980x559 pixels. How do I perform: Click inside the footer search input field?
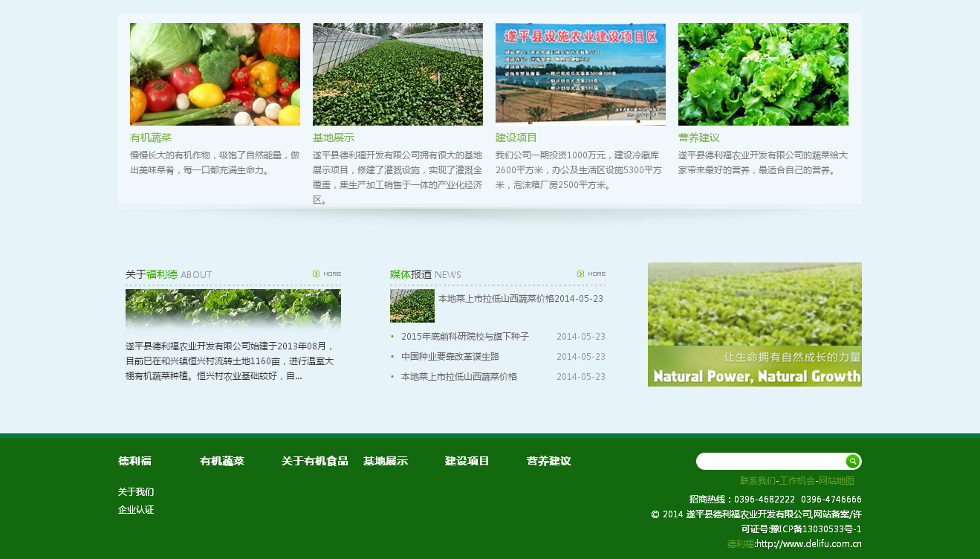[765, 461]
